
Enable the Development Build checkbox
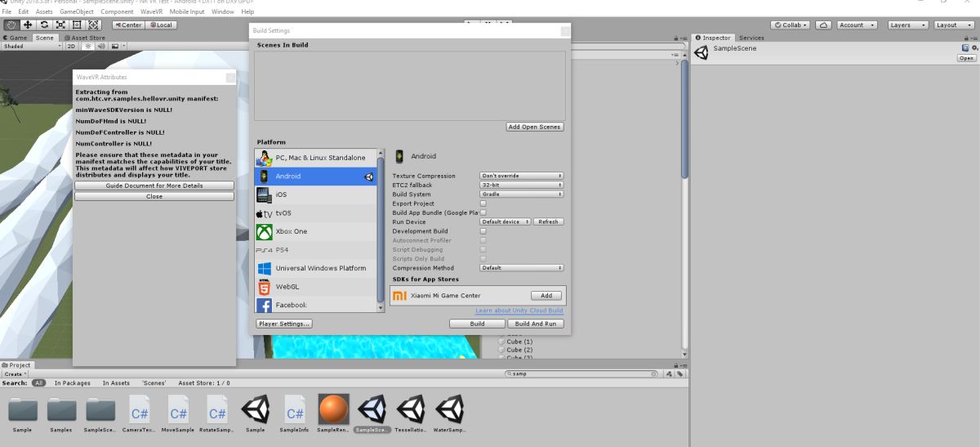point(483,231)
